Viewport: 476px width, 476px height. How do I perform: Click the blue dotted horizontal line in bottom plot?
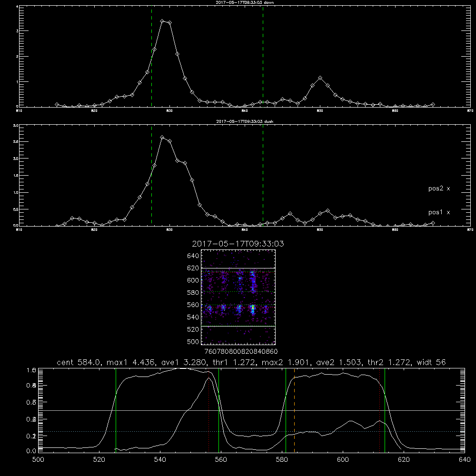tap(251, 431)
